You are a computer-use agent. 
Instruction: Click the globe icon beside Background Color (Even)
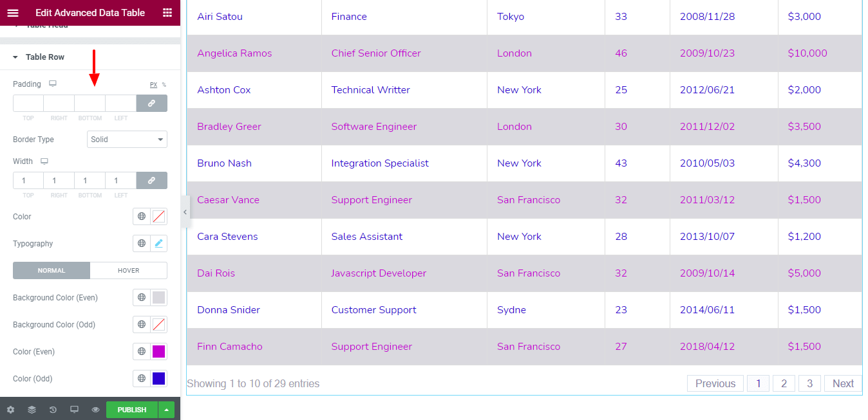point(142,298)
